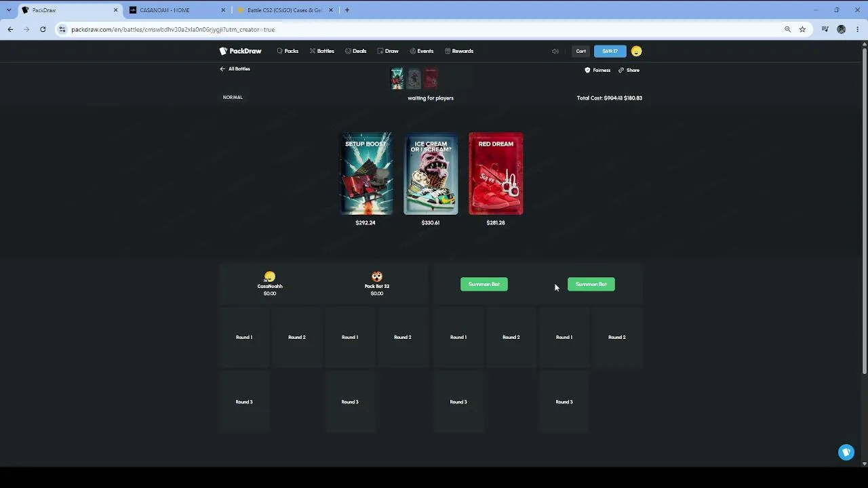
Task: Go back to All Battles
Action: coord(235,69)
